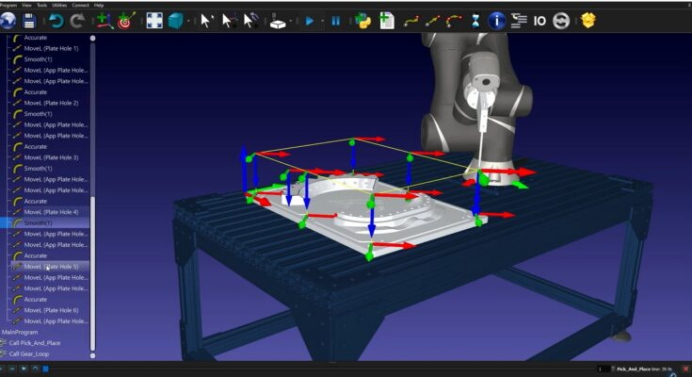
Task: Click the blue information message icon
Action: pos(496,21)
